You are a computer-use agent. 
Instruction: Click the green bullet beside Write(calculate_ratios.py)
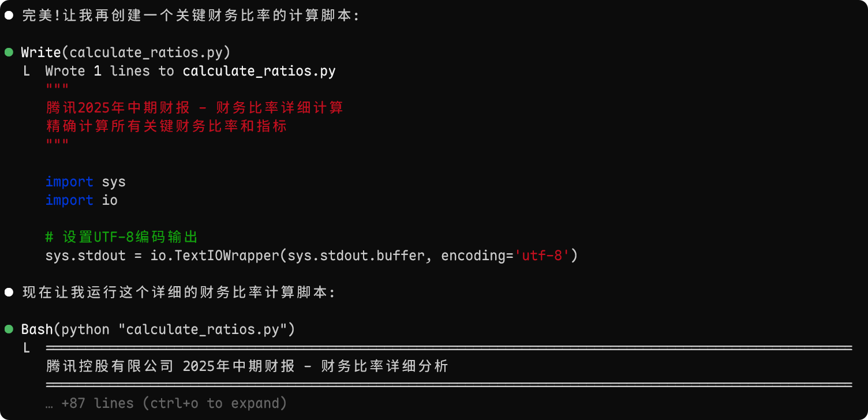click(9, 52)
